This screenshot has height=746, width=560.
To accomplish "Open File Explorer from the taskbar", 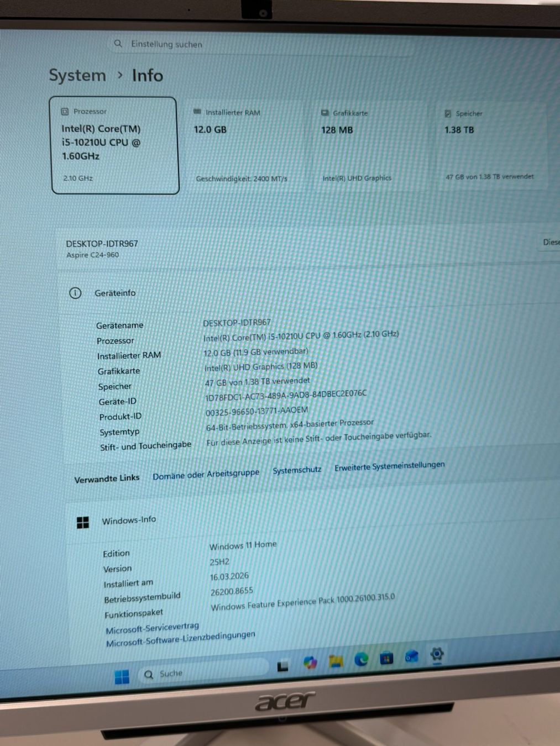I will (336, 661).
